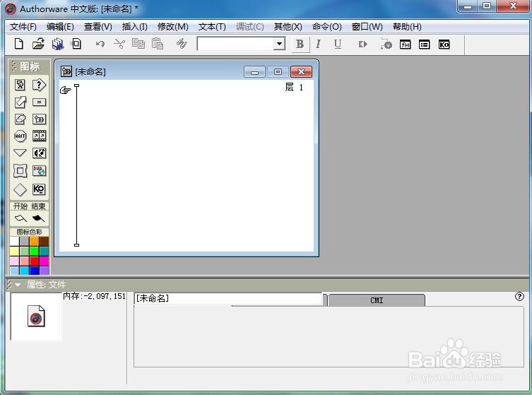Open help for the properties panel

coord(519,297)
